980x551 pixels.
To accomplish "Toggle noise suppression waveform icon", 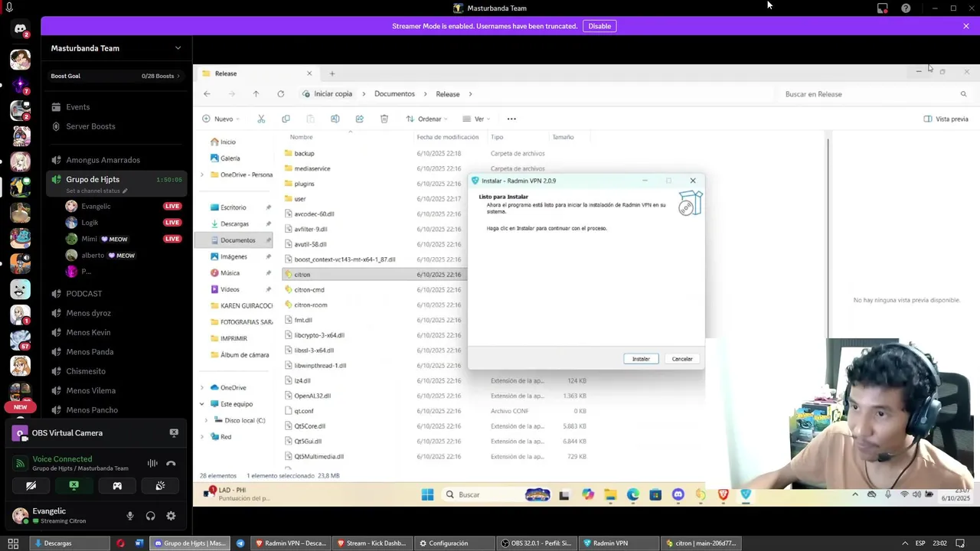I will [x=152, y=463].
